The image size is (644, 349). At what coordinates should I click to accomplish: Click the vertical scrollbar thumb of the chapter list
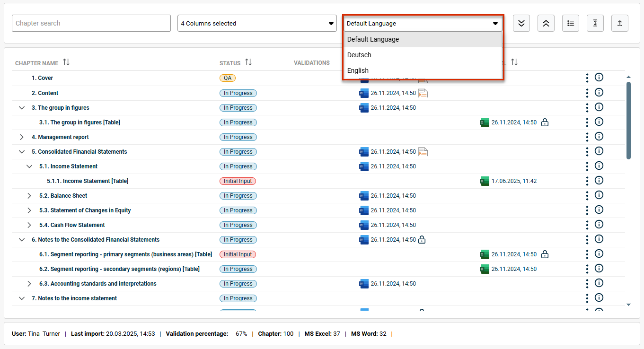[628, 121]
